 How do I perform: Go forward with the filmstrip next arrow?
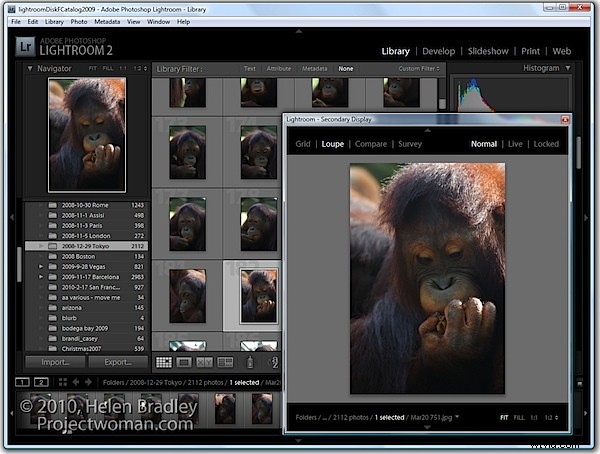click(88, 382)
